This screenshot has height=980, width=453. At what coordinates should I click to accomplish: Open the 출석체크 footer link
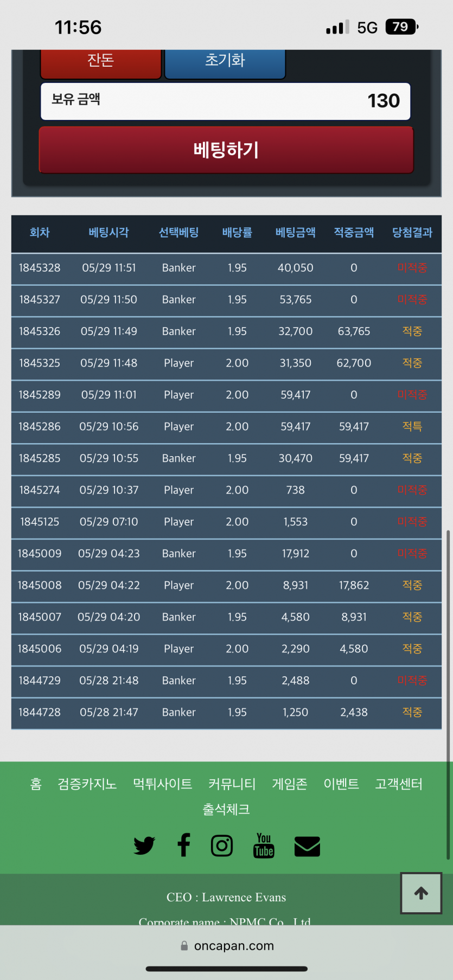(x=226, y=809)
